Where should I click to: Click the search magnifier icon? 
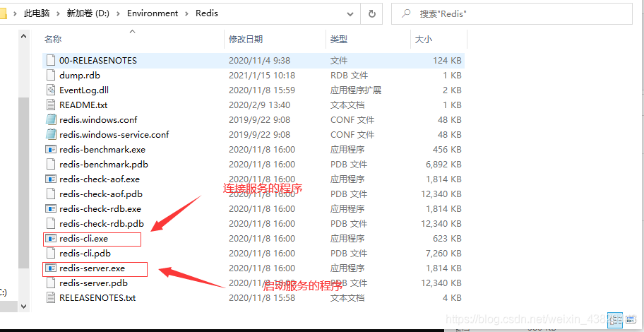[406, 13]
